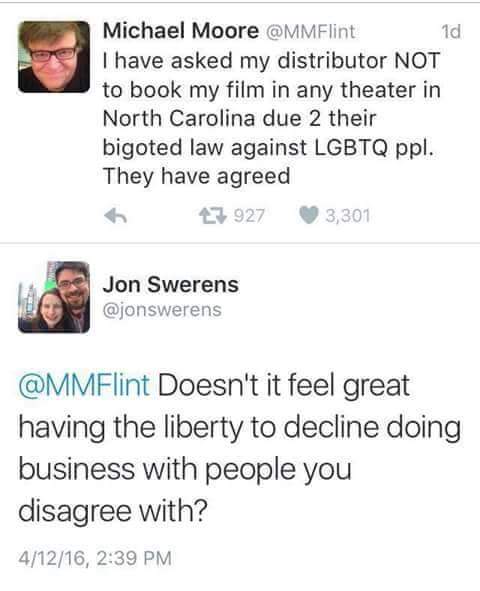Open Michael Moore's profile picture

[x=54, y=57]
